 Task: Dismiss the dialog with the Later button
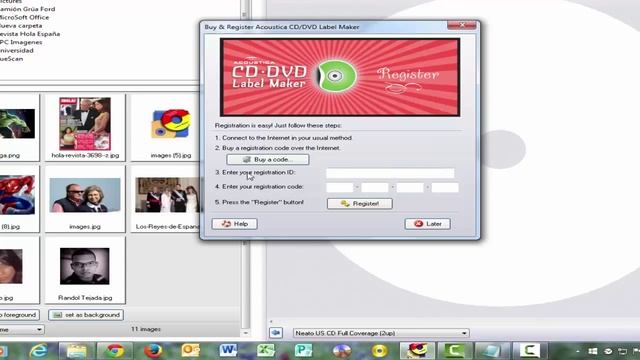coord(427,224)
